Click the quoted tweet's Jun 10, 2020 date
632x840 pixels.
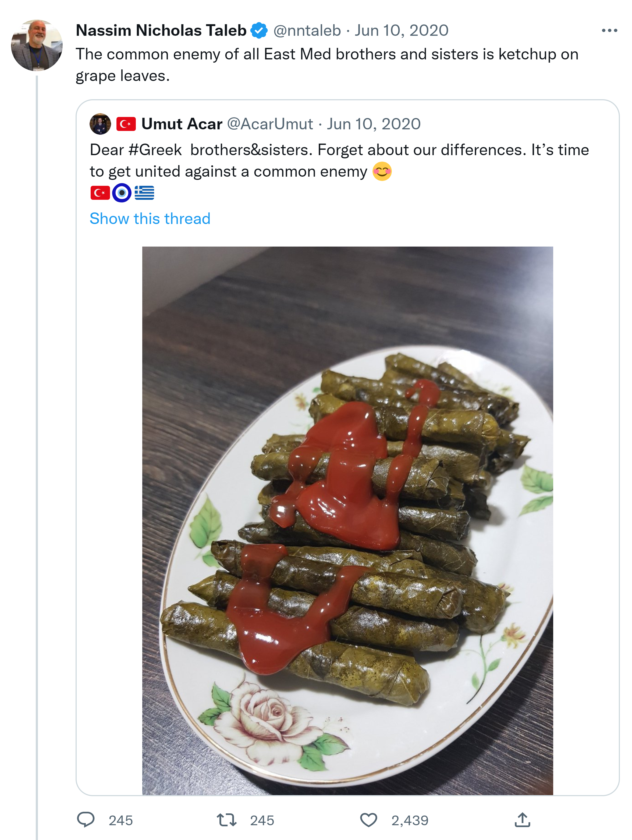[x=374, y=124]
